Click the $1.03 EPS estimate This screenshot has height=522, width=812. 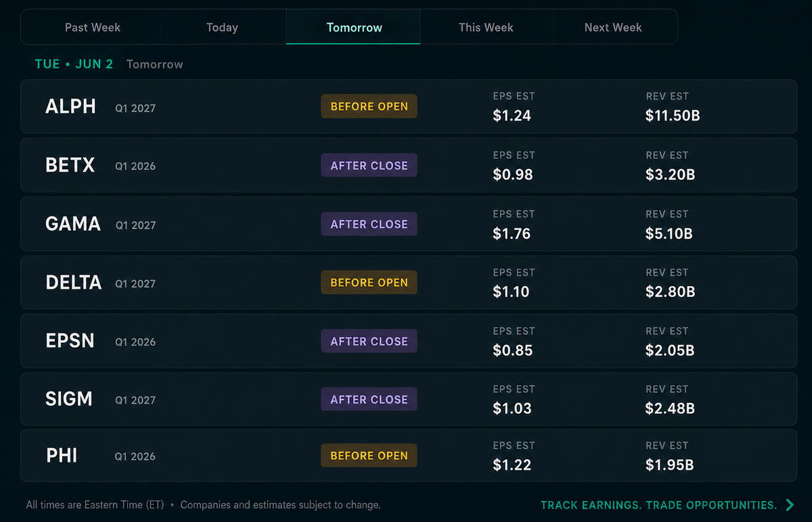(x=512, y=408)
